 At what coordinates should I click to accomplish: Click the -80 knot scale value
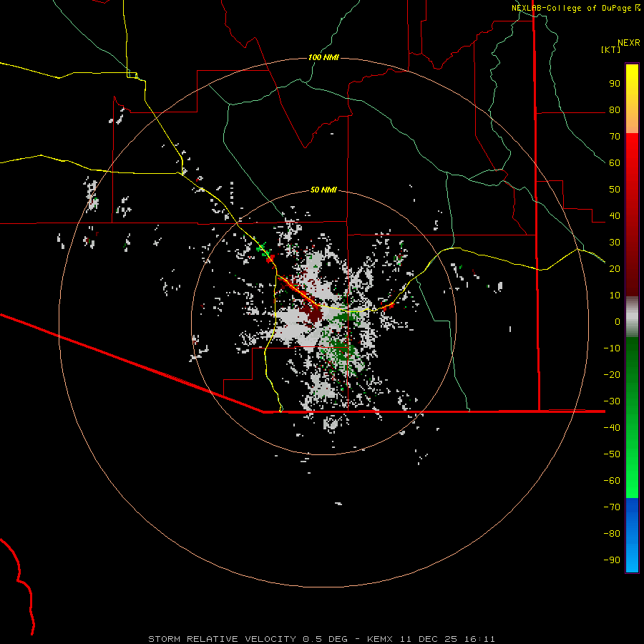(612, 534)
